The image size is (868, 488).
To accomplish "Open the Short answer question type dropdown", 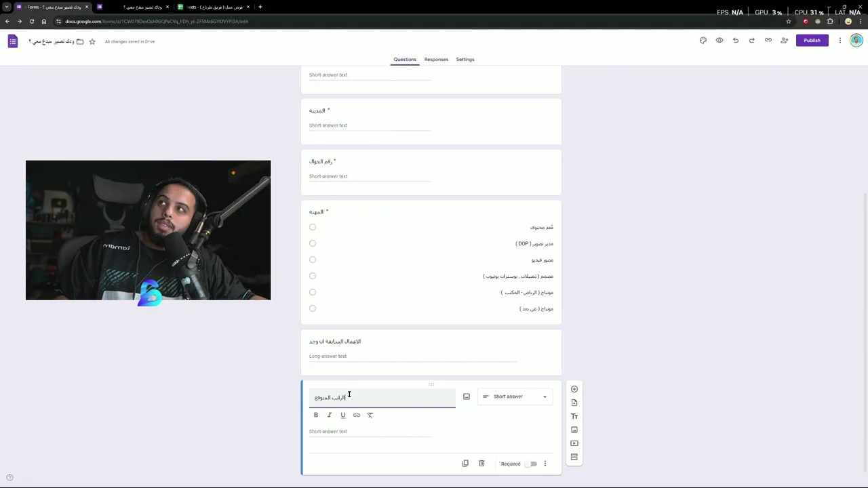I will [515, 396].
